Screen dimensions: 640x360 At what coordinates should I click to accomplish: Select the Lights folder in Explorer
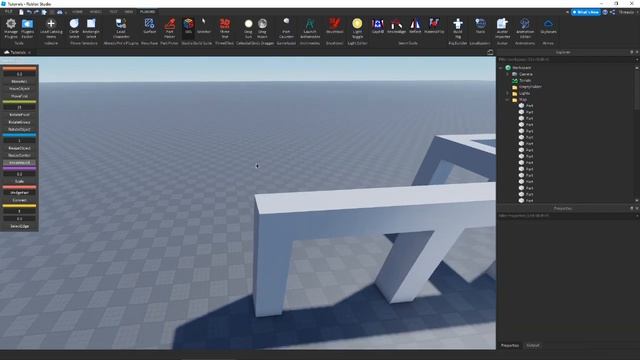pyautogui.click(x=524, y=93)
